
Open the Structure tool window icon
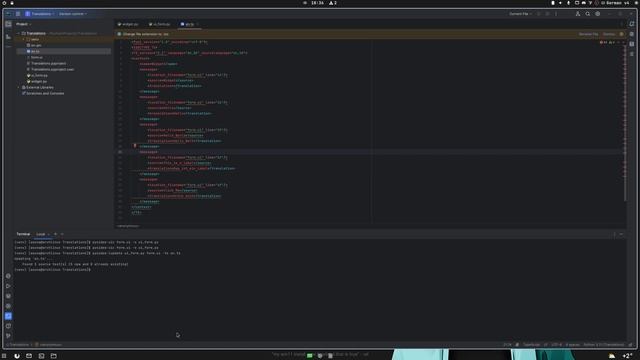(x=8, y=37)
